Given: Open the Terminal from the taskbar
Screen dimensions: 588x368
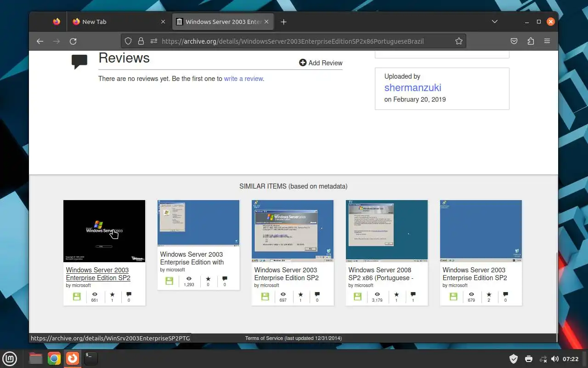Looking at the screenshot, I should click(x=91, y=358).
